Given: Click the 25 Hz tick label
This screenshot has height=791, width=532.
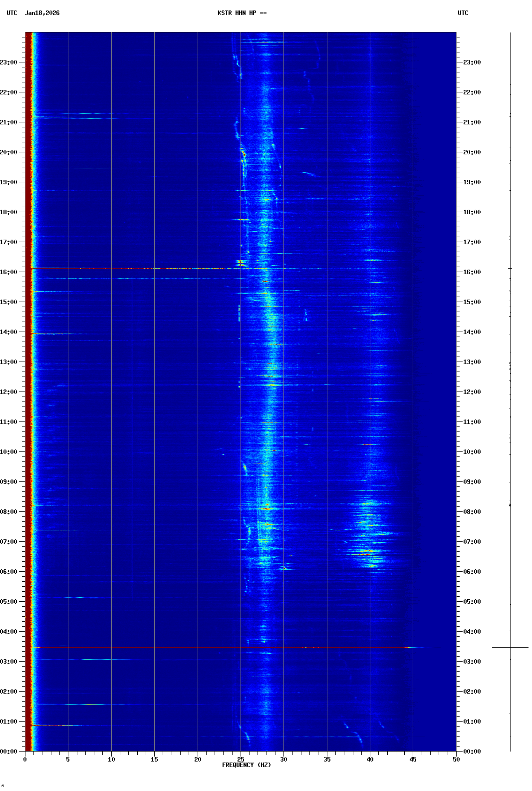Looking at the screenshot, I should pos(241,759).
